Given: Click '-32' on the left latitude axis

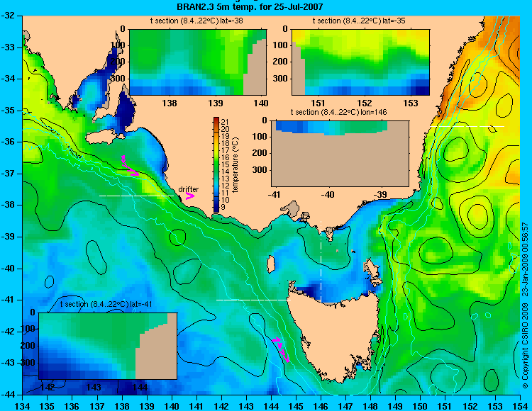Looking at the screenshot, I should point(9,16).
